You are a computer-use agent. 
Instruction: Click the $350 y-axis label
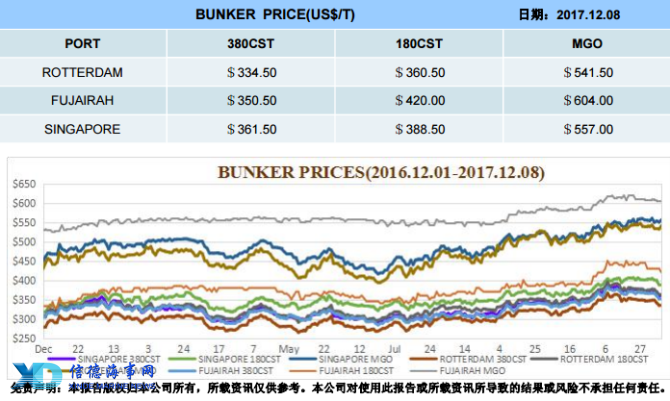tap(24, 300)
